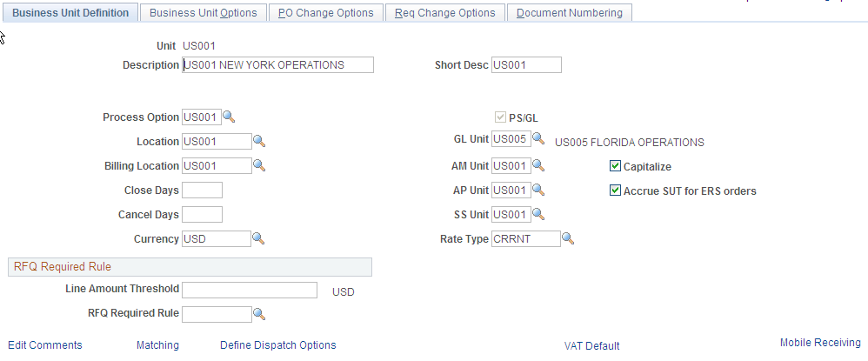Focus the Line Amount Threshold field
868x361 pixels.
pos(250,291)
